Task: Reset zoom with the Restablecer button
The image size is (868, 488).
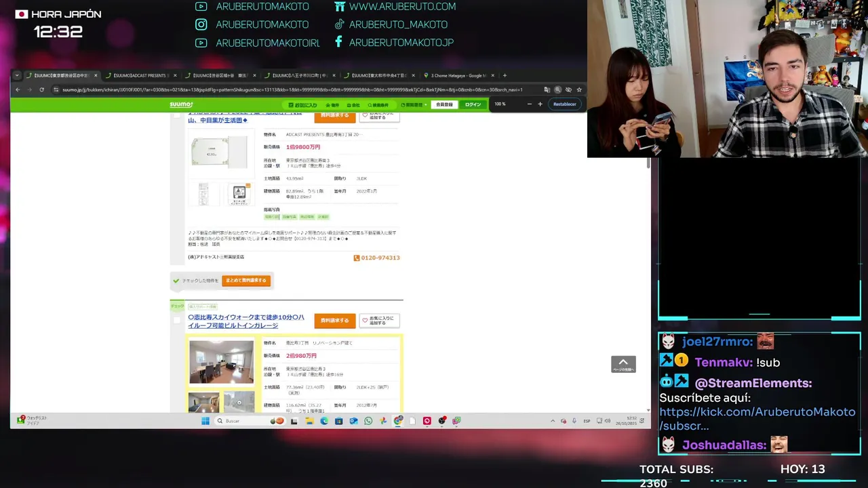Action: [565, 104]
